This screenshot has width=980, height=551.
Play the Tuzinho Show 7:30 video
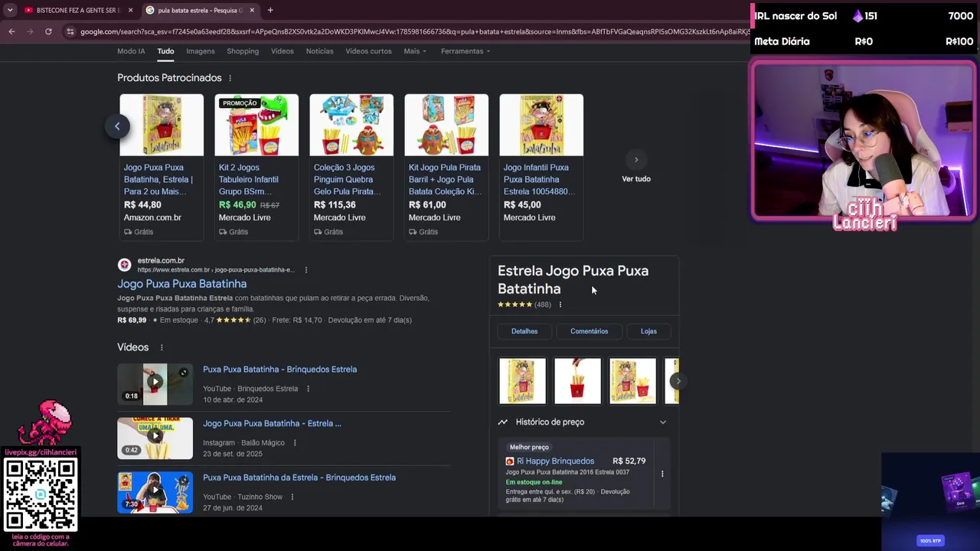[x=155, y=492]
